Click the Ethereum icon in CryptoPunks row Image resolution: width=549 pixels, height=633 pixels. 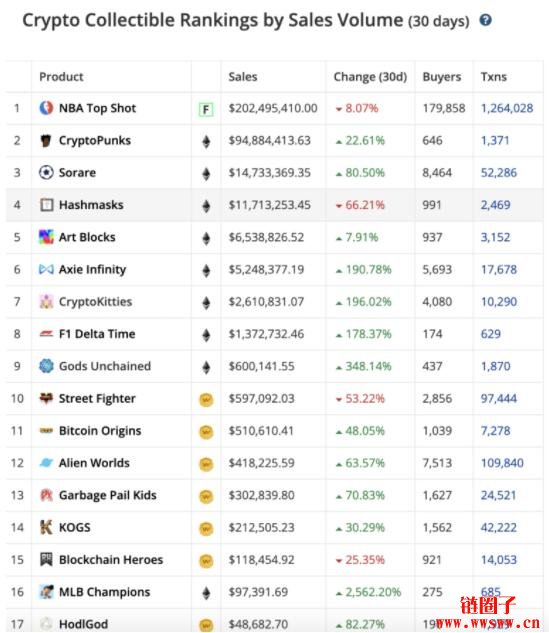pyautogui.click(x=206, y=141)
